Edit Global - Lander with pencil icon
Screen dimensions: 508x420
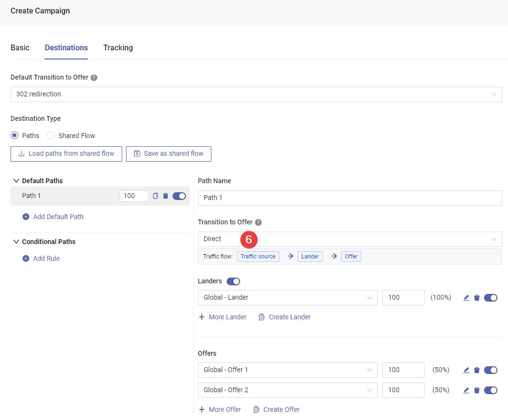tap(466, 297)
